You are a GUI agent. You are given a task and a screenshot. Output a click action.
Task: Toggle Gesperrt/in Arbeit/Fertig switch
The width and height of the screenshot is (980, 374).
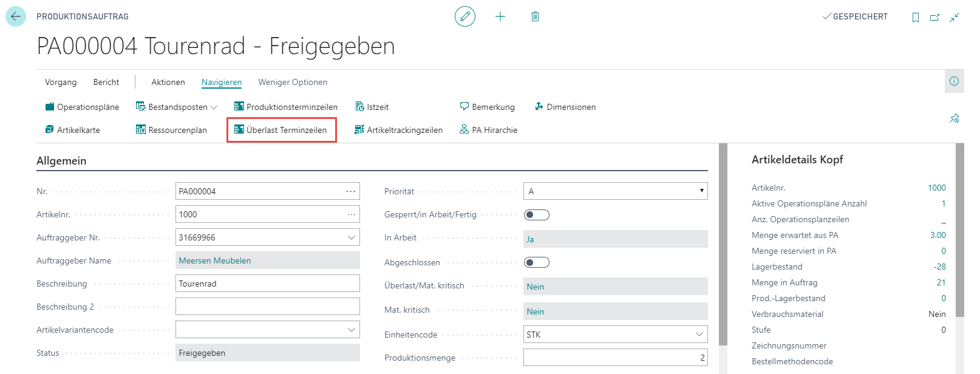(537, 215)
